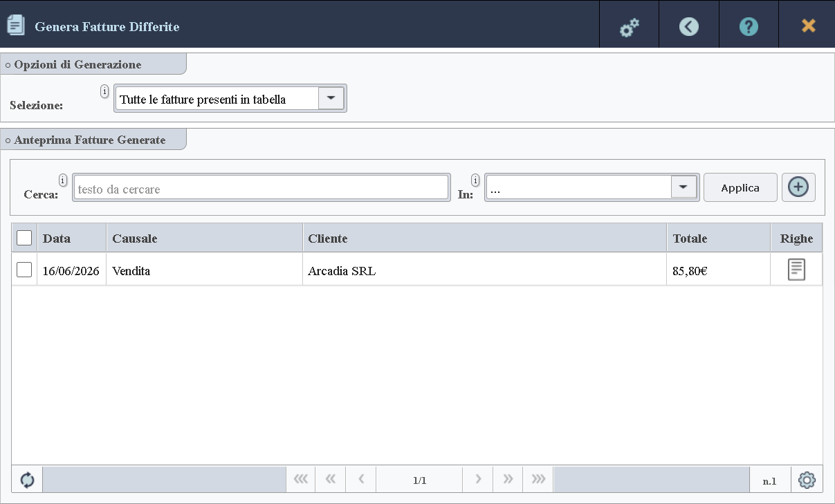Open help with the question mark icon
835x504 pixels.
[x=749, y=26]
